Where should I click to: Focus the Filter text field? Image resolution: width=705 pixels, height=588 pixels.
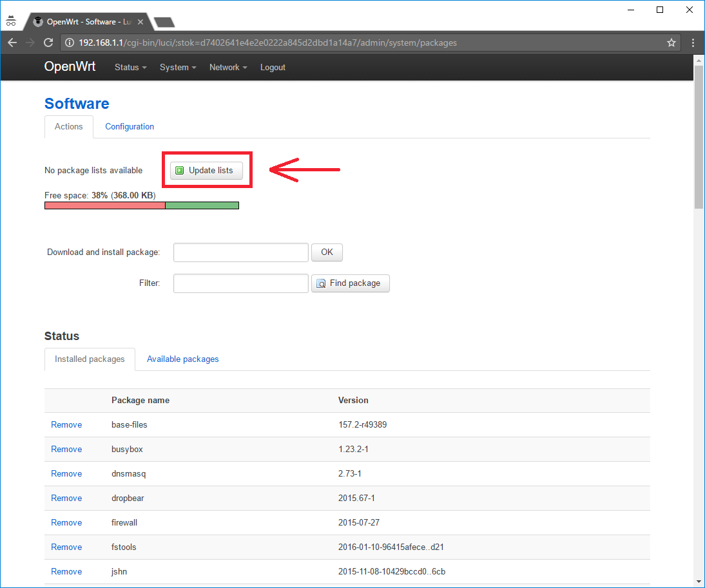tap(240, 283)
